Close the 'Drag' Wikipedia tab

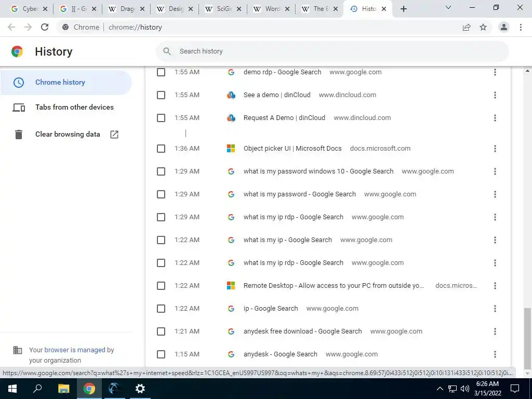tap(142, 9)
